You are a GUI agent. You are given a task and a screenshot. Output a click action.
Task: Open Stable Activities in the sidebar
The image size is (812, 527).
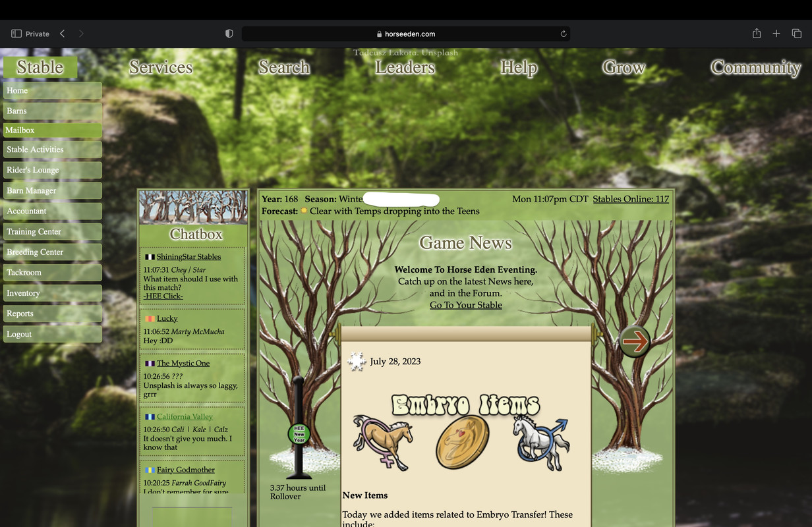[53, 150]
